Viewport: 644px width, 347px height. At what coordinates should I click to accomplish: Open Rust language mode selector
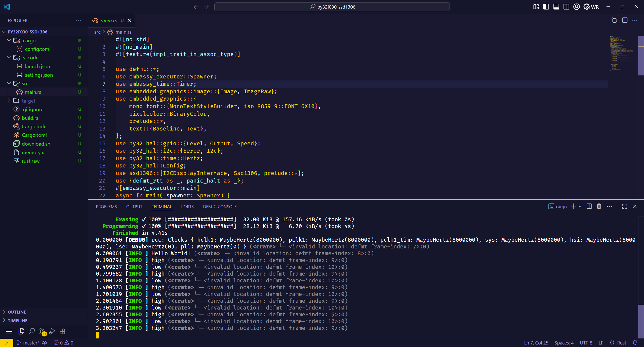(x=621, y=343)
